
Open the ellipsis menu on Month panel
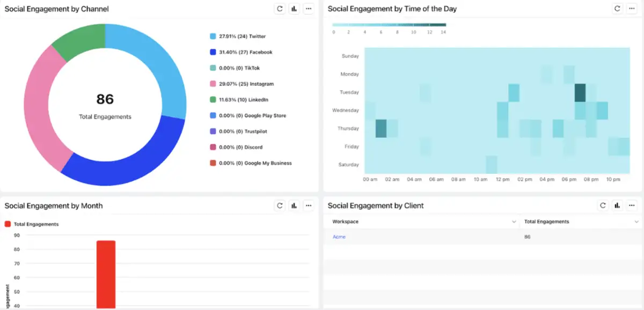309,205
